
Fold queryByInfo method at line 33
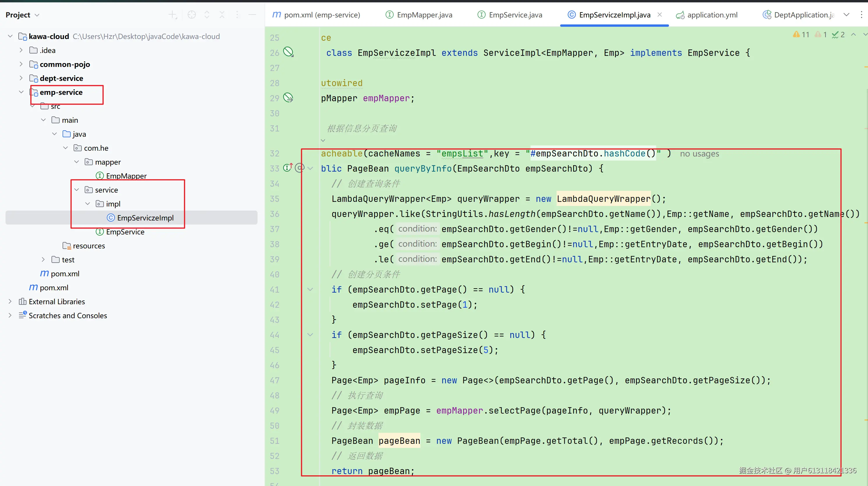pos(310,168)
